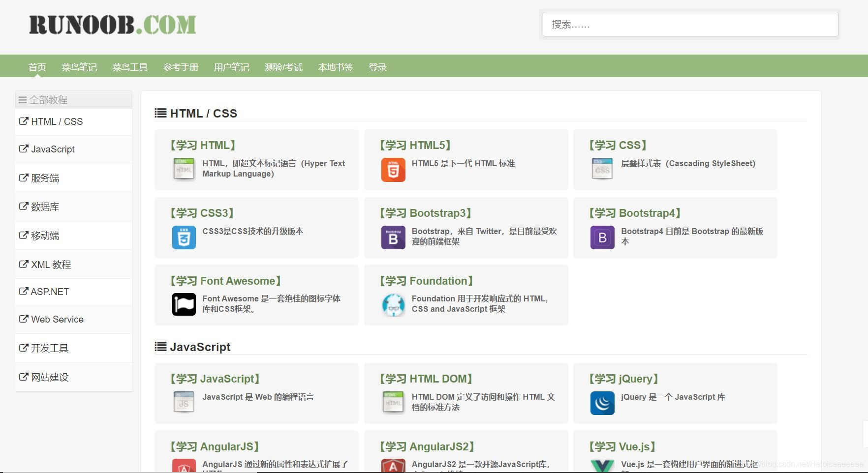This screenshot has height=473, width=868.
Task: Go to 首页 in the green navbar
Action: (x=37, y=67)
